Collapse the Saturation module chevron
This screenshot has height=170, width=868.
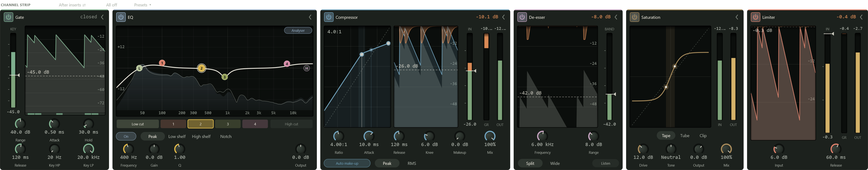point(737,17)
